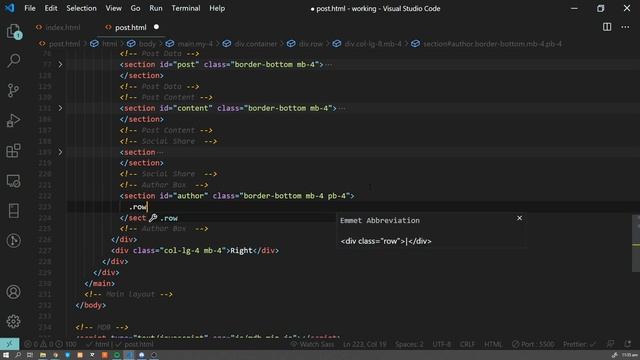Click Ln 223, Col 19 in status bar
Viewport: 640px width, 360px height.
pyautogui.click(x=364, y=344)
